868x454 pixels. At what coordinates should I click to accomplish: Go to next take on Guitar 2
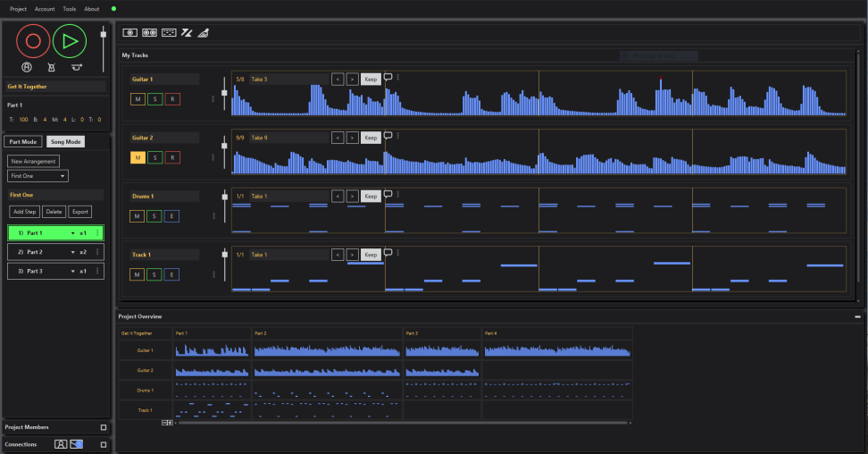[352, 138]
